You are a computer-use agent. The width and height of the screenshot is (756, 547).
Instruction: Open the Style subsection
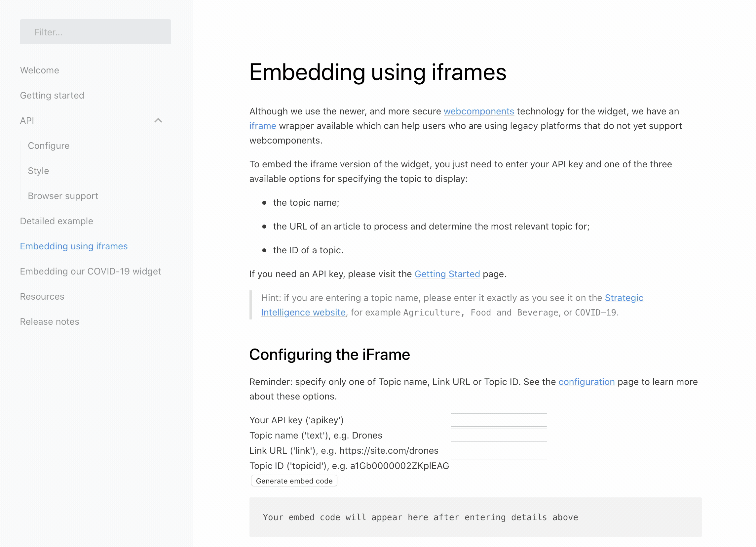pyautogui.click(x=38, y=171)
